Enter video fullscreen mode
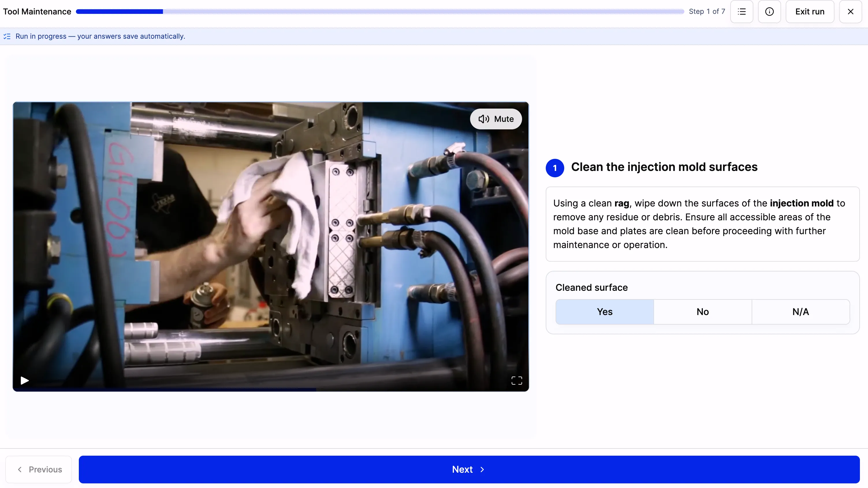 517,381
